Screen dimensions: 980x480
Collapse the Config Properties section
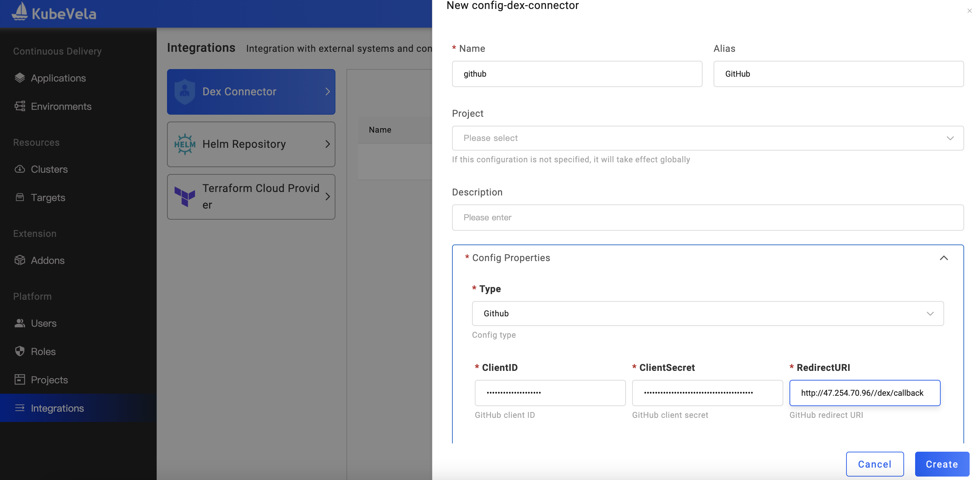[x=943, y=258]
